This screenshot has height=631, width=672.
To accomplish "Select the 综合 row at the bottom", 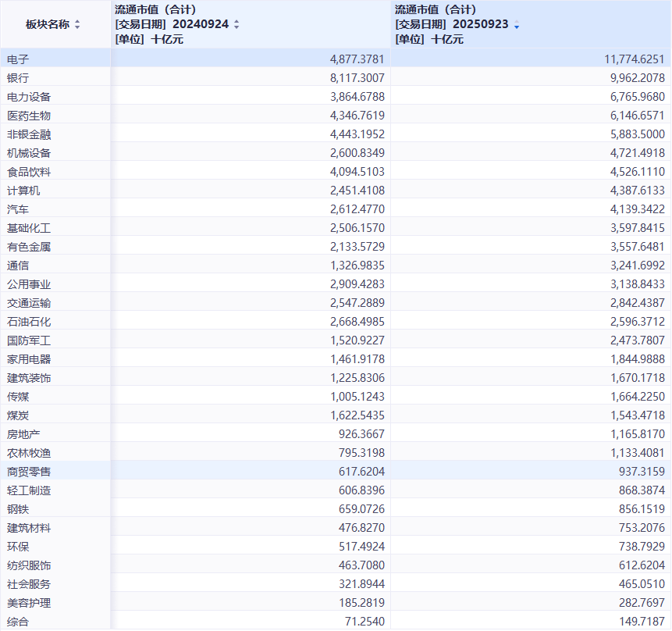I will 18,622.
